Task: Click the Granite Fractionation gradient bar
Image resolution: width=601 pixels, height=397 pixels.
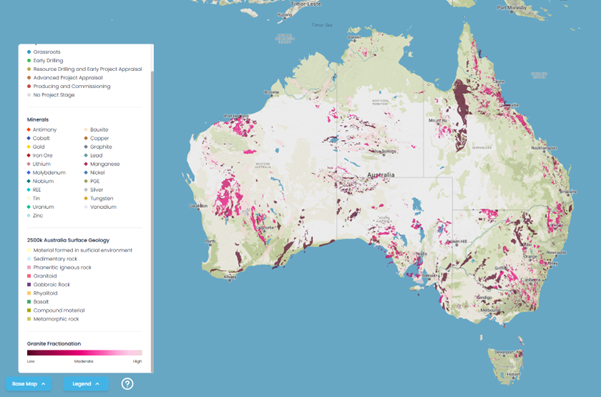Action: click(x=84, y=353)
